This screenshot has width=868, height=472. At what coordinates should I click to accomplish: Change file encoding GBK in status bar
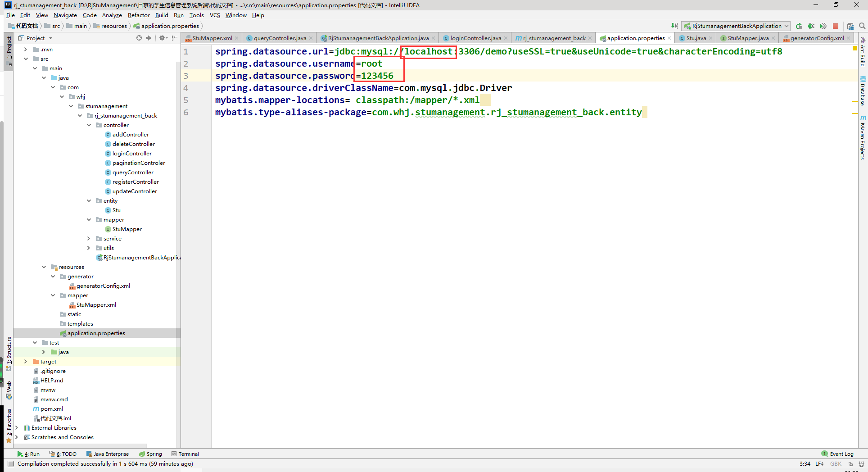(836, 464)
